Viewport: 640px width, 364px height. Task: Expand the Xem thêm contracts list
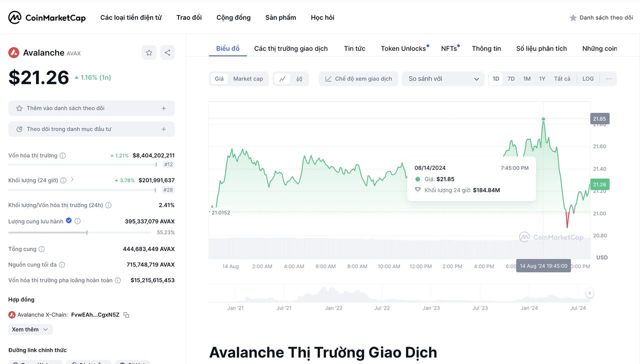(x=30, y=330)
